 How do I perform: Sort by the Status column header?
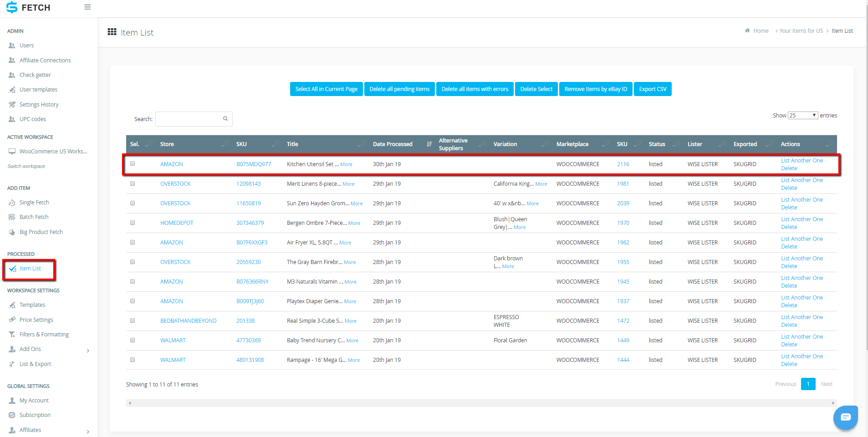click(664, 144)
